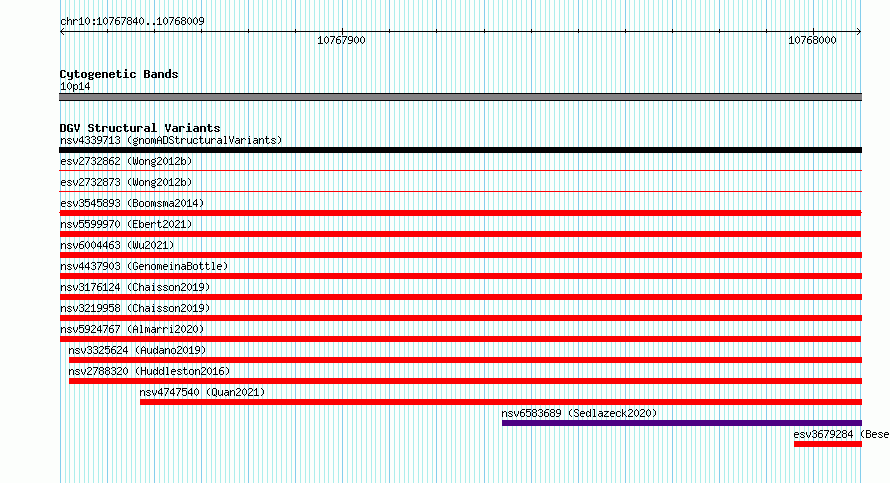The image size is (890, 483).
Task: Click the red bar under nsv5599970
Action: (x=460, y=234)
